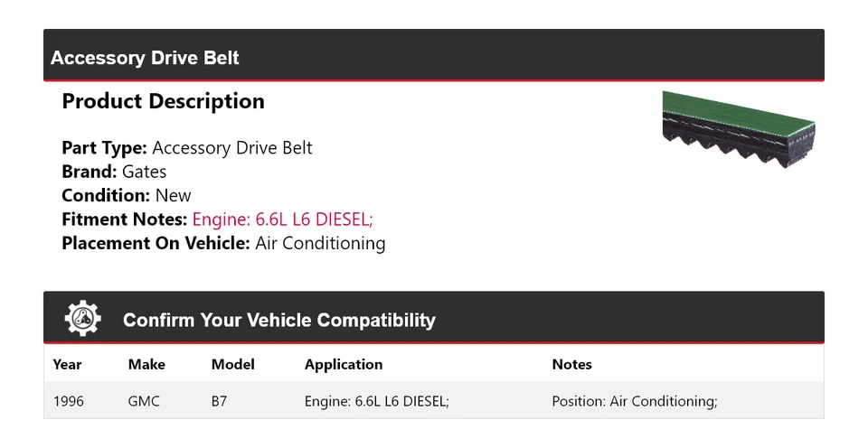The height and width of the screenshot is (448, 868).
Task: Click the Engine 6.6L L6 DIESEL table cell
Action: coord(376,401)
